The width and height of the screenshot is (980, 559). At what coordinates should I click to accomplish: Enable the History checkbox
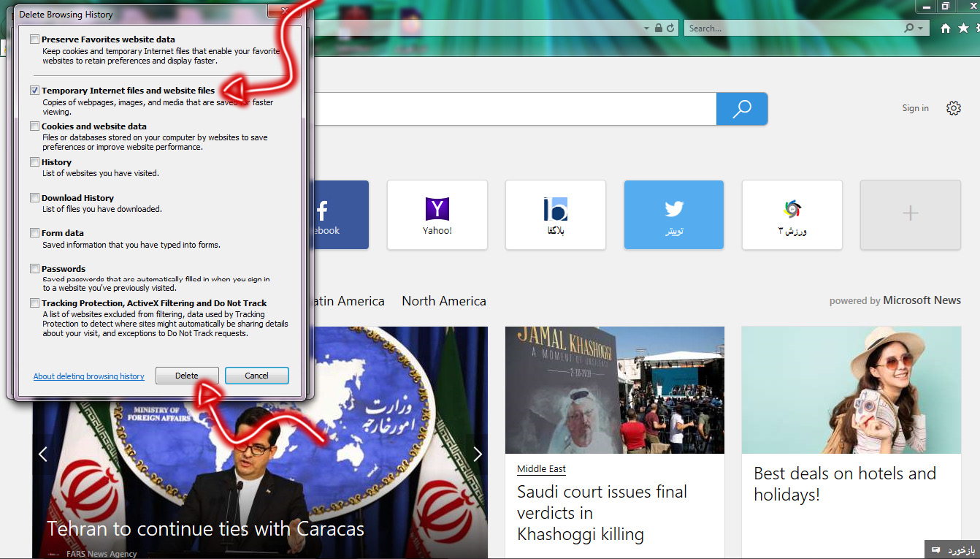[35, 162]
